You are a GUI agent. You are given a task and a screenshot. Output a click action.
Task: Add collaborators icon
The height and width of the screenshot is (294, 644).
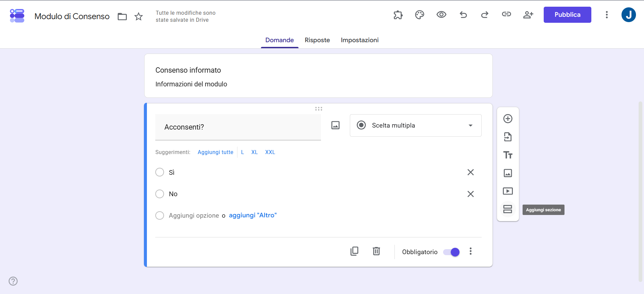tap(528, 15)
